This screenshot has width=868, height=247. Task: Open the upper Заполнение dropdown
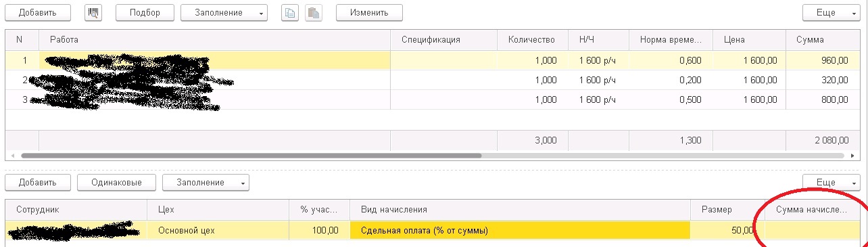[224, 13]
